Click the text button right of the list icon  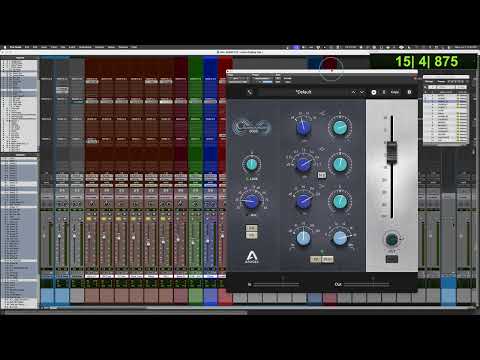[x=395, y=92]
